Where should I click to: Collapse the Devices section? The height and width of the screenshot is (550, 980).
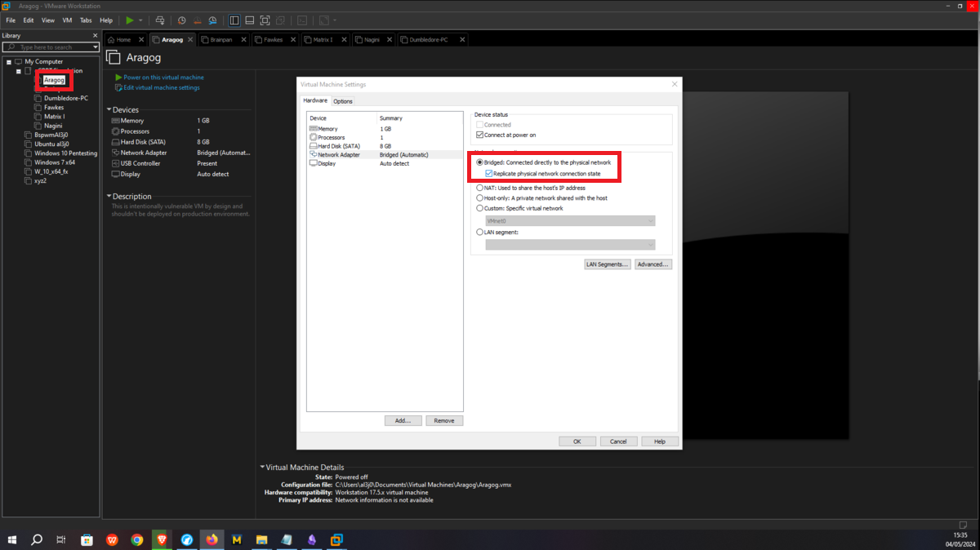tap(109, 109)
